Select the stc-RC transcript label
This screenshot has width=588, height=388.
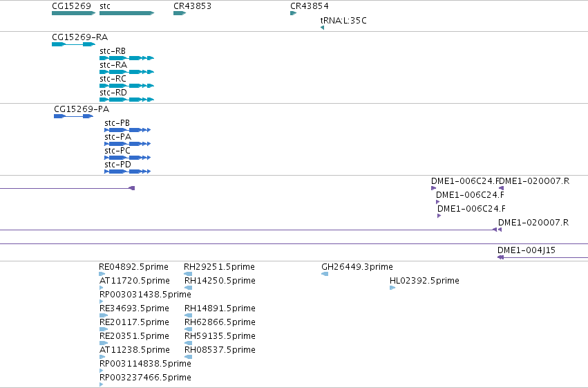(113, 79)
